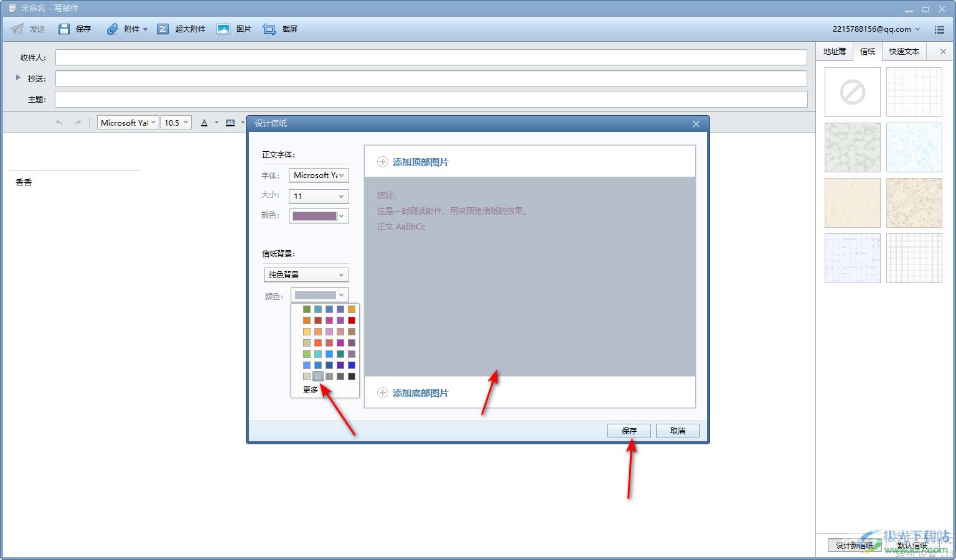956x560 pixels.
Task: Select the gray-green mottled stationery thumbnail
Action: click(853, 147)
